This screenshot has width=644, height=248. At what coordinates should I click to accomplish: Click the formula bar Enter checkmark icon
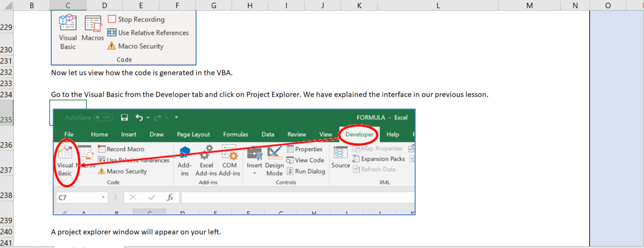[151, 198]
